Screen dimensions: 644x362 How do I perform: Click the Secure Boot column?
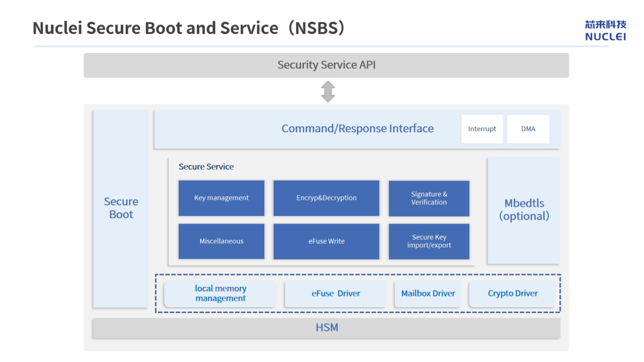tap(120, 208)
